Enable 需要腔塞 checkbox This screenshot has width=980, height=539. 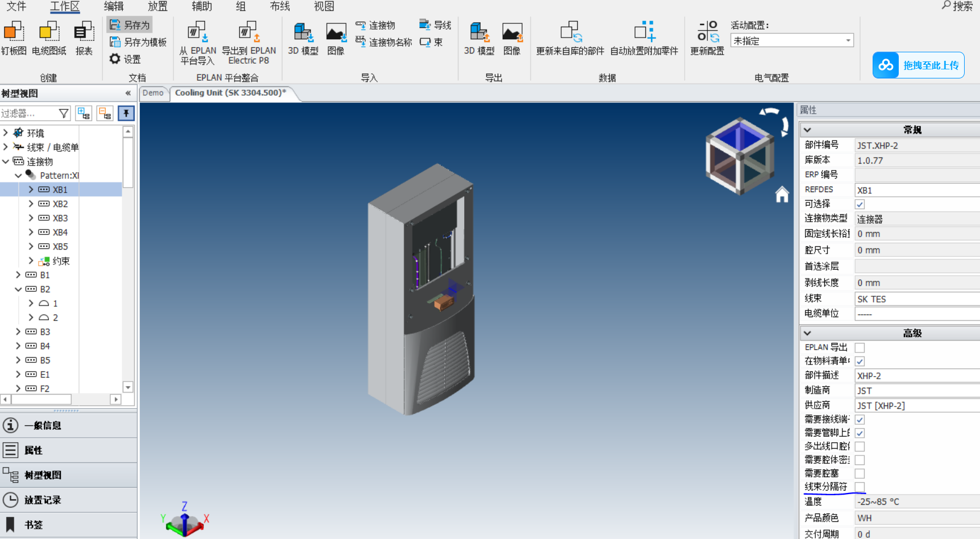tap(860, 474)
